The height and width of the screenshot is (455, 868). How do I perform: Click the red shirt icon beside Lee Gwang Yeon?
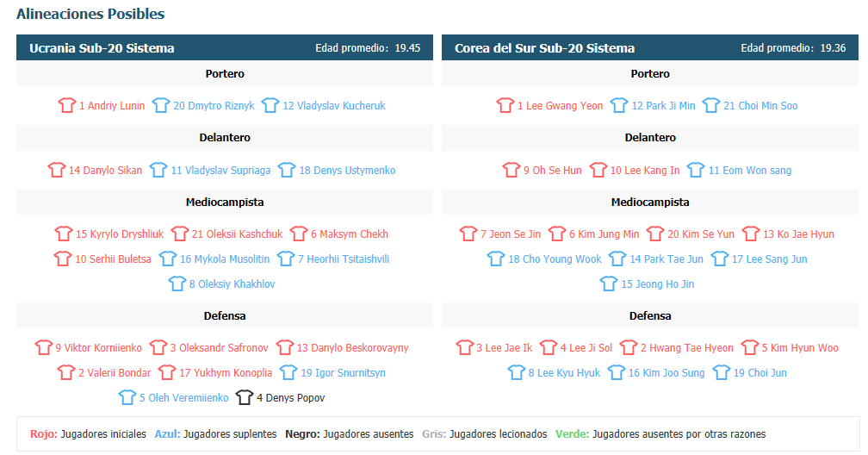(505, 105)
